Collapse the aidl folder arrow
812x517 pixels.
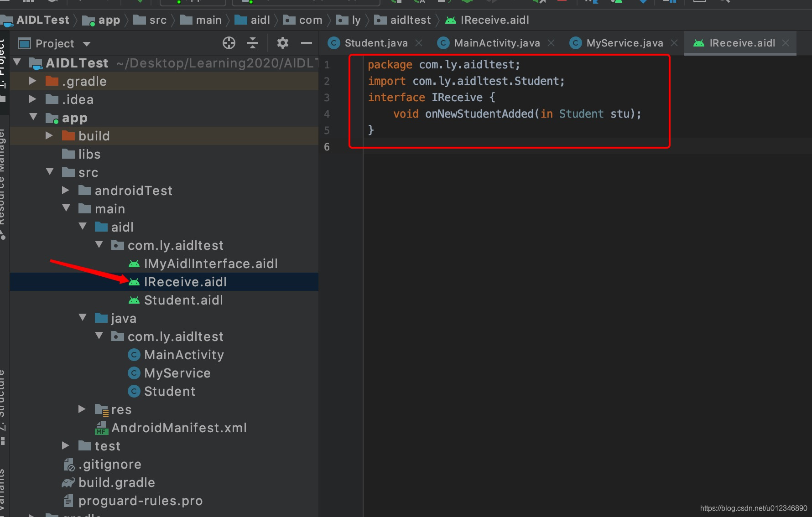point(83,227)
